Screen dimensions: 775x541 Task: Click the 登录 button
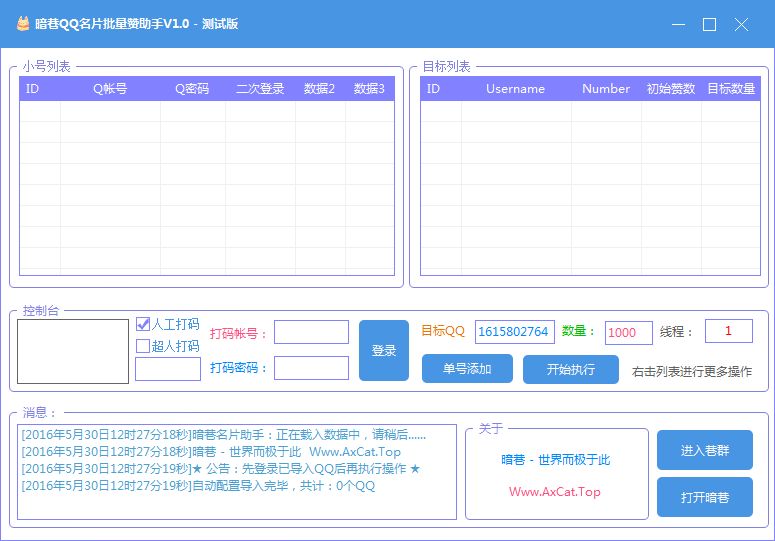(x=384, y=350)
